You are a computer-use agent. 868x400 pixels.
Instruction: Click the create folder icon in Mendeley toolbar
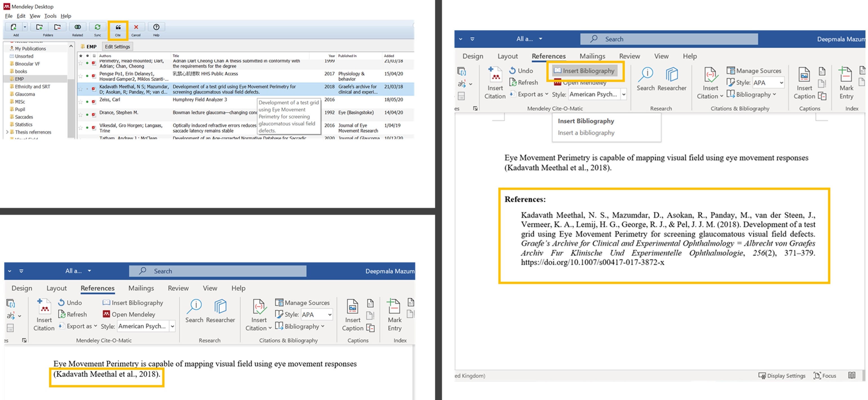pos(39,27)
